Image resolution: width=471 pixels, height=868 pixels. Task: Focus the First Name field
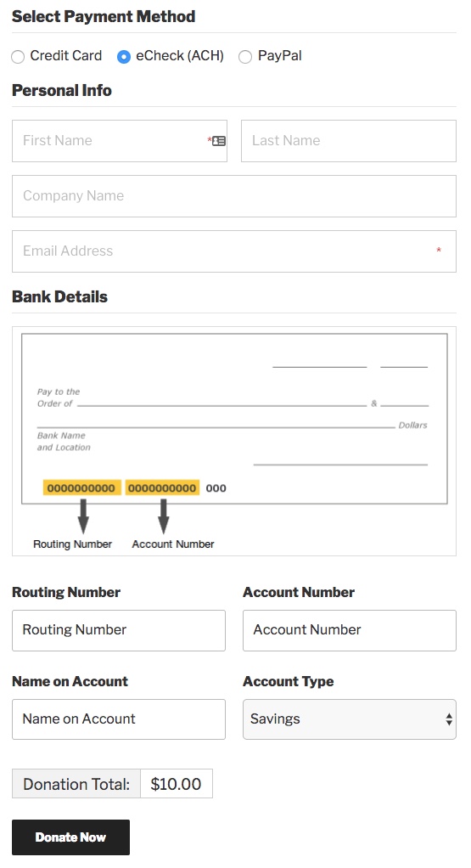point(120,141)
